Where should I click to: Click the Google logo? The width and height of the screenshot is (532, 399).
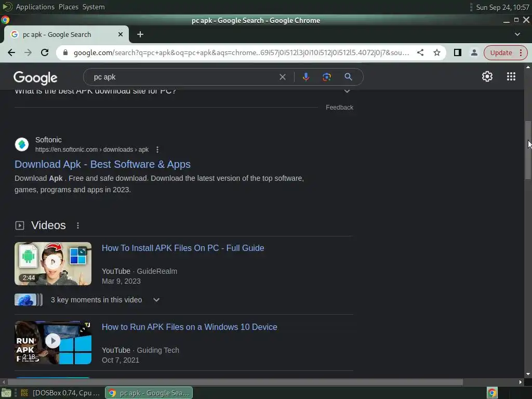[35, 77]
